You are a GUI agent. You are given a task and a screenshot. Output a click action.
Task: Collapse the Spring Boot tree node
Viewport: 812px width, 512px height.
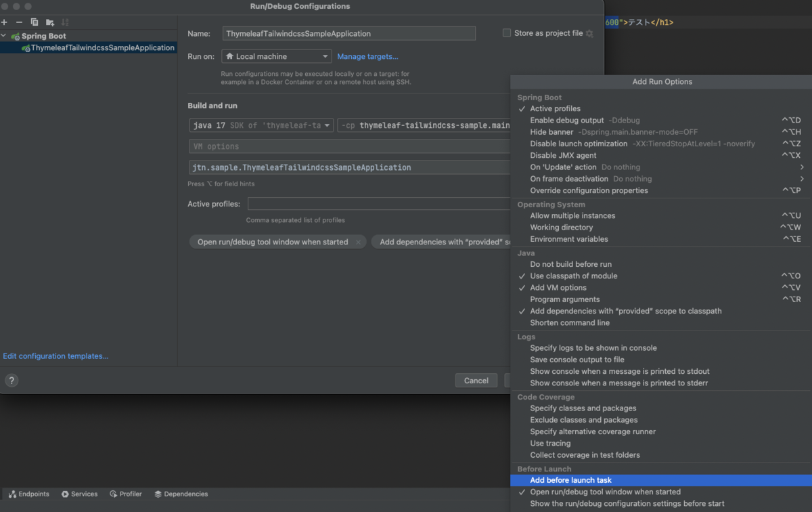(4, 36)
